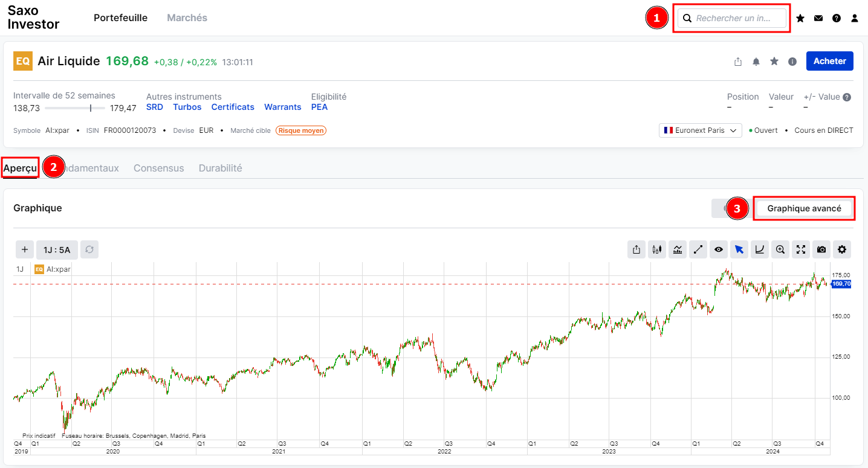Image resolution: width=868 pixels, height=468 pixels.
Task: Click the AI:xpar chart legend label
Action: pos(59,269)
